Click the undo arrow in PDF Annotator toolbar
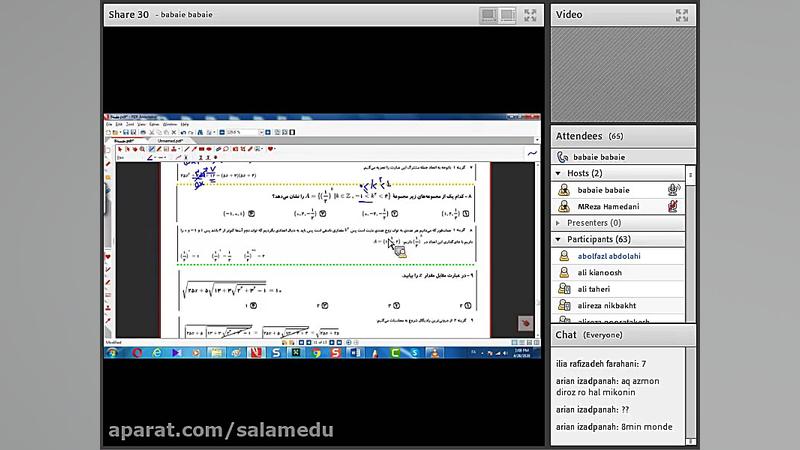Viewport: 800px width, 450px height. click(x=183, y=132)
